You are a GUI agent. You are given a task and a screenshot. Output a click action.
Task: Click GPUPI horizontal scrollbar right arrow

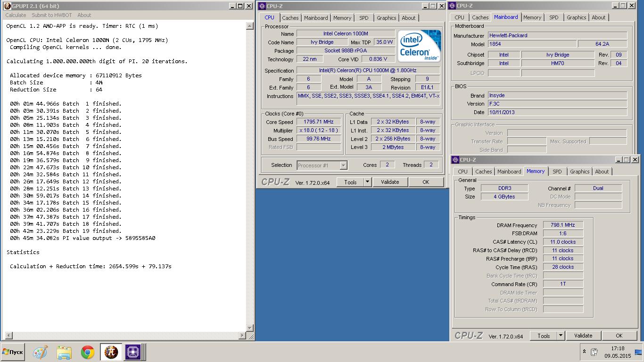242,336
